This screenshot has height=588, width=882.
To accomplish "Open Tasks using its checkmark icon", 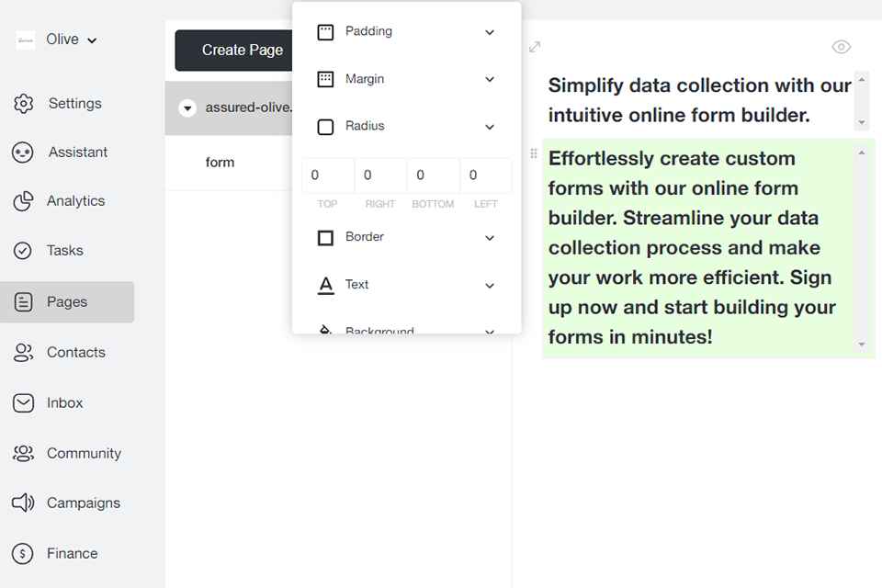I will (23, 250).
